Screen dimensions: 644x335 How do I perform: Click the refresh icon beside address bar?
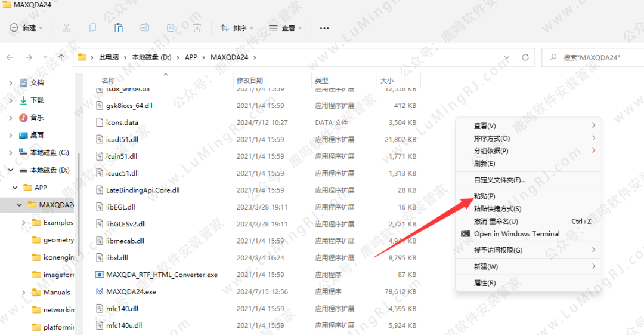(x=525, y=57)
